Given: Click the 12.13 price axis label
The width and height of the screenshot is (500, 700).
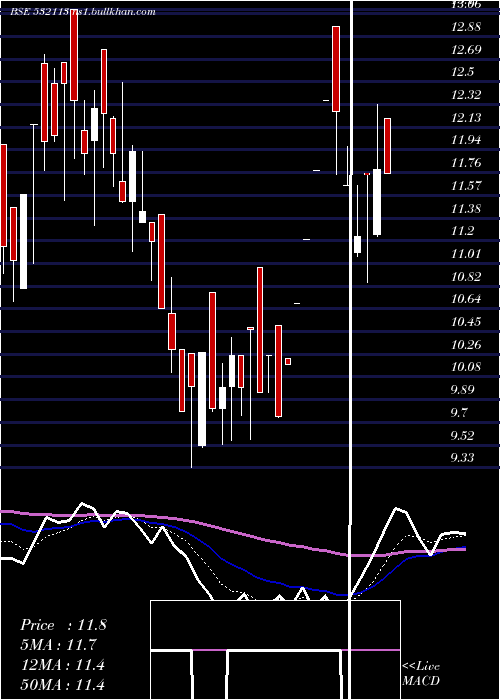Looking at the screenshot, I should (x=466, y=117).
